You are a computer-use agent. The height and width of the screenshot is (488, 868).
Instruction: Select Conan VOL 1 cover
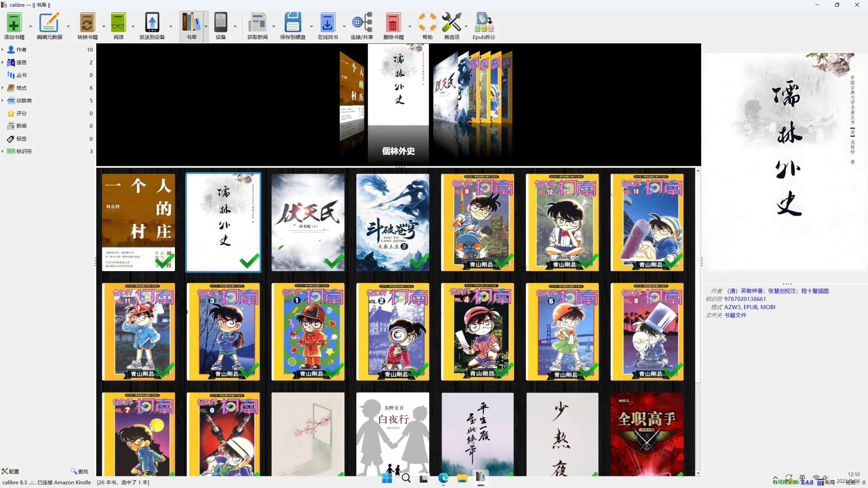pyautogui.click(x=308, y=332)
